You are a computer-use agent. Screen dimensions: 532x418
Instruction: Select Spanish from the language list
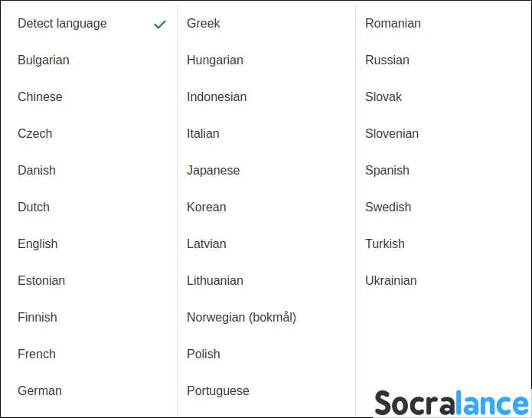pyautogui.click(x=387, y=171)
